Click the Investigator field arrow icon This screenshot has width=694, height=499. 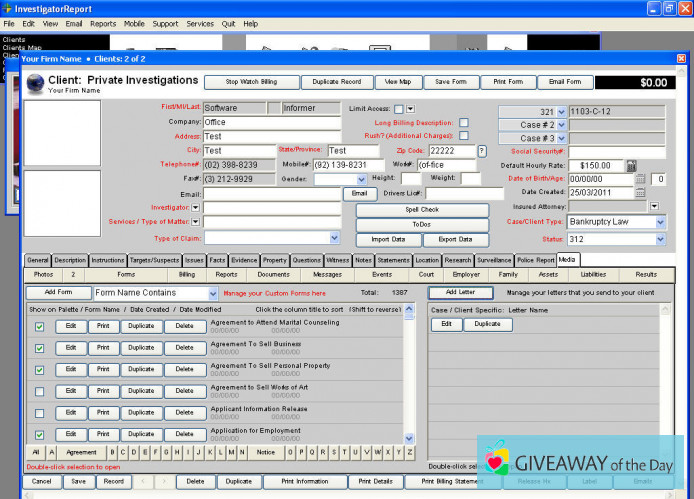tap(195, 208)
